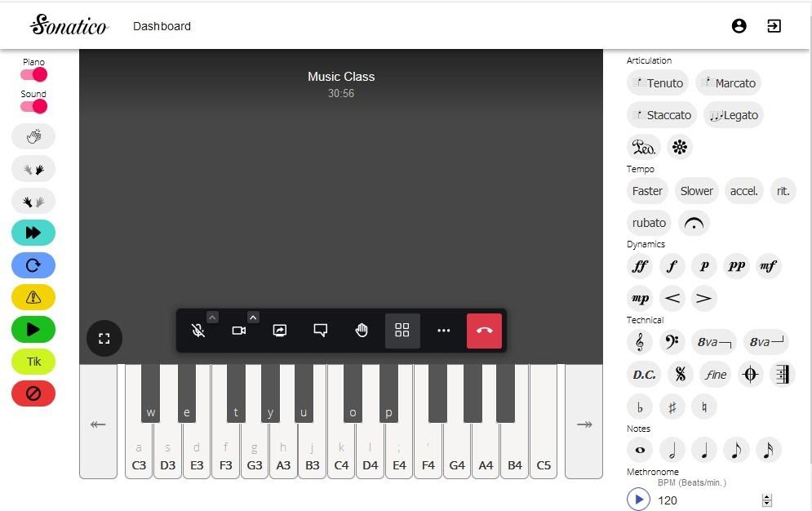Select the right hand highlighted icon
Image resolution: width=812 pixels, height=511 pixels.
(33, 169)
